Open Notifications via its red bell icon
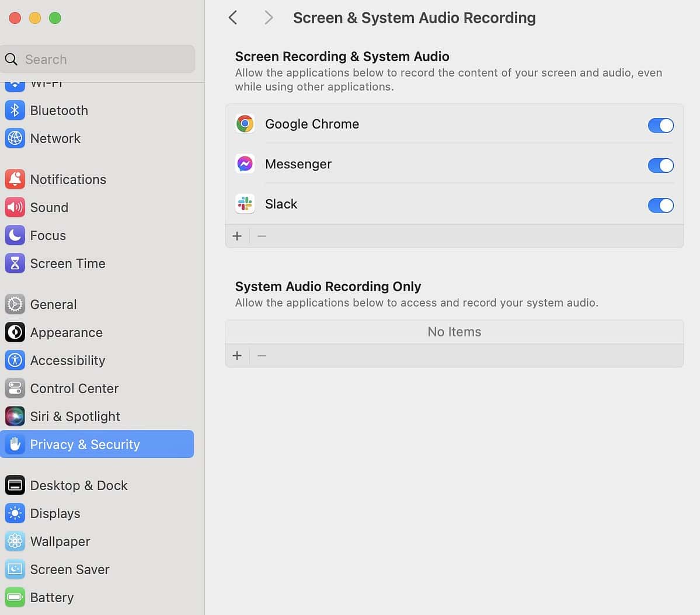The image size is (700, 615). [15, 179]
